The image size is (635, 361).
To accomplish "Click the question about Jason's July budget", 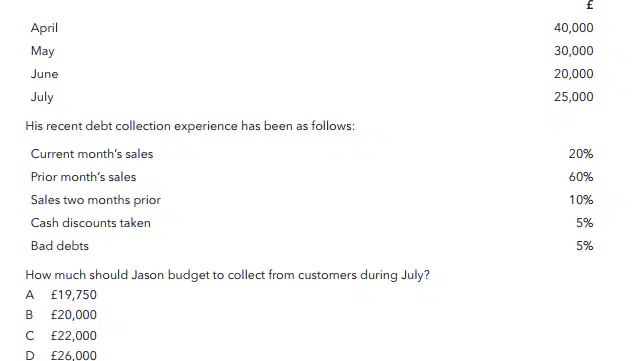I will pos(227,275).
